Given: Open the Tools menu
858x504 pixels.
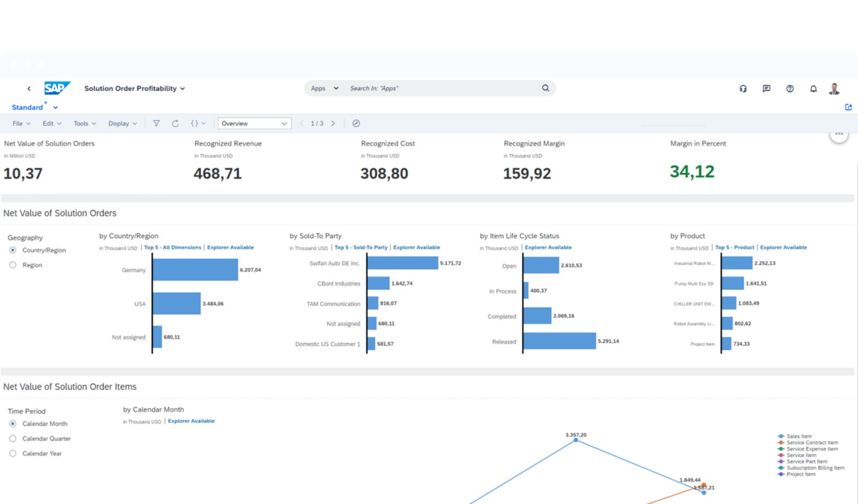Looking at the screenshot, I should 84,123.
